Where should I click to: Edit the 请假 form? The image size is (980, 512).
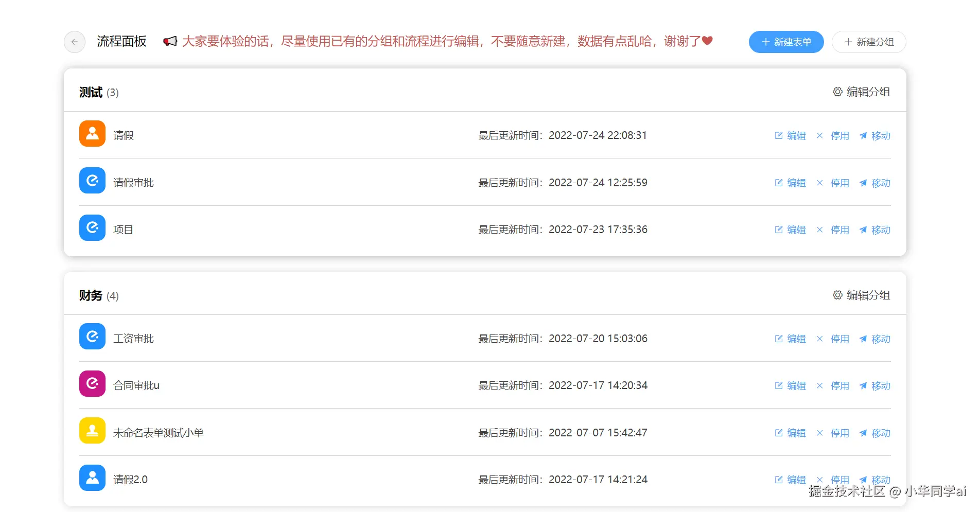click(790, 136)
